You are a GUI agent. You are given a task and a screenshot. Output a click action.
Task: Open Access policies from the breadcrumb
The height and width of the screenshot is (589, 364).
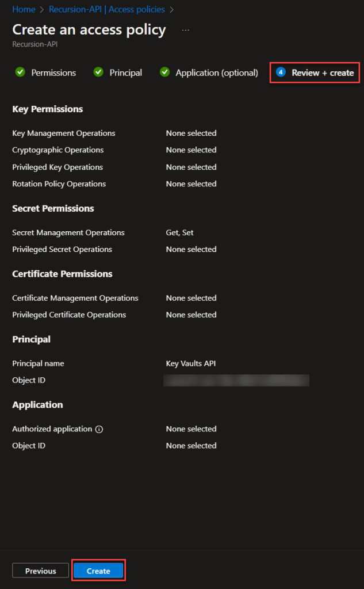coord(137,9)
